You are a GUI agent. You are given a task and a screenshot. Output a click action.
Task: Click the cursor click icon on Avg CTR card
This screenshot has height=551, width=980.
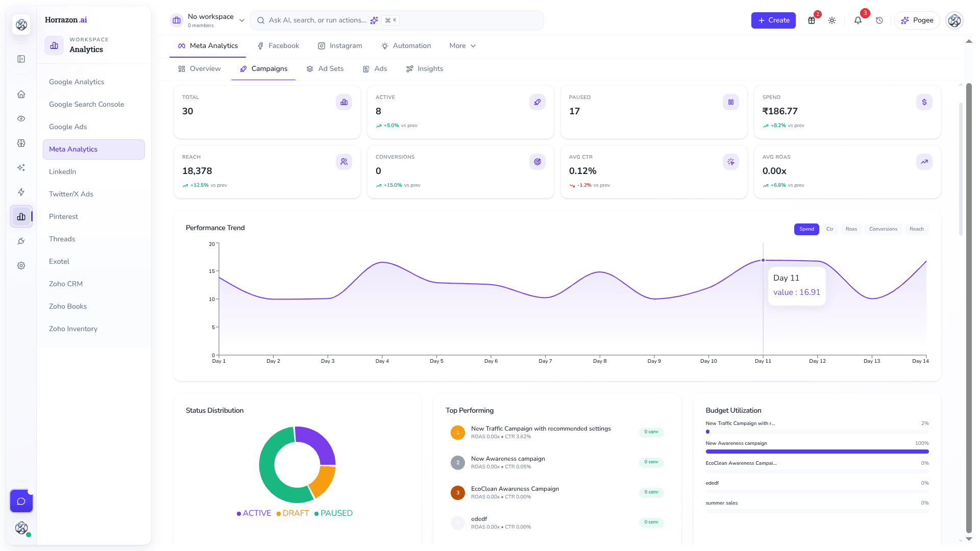[731, 162]
